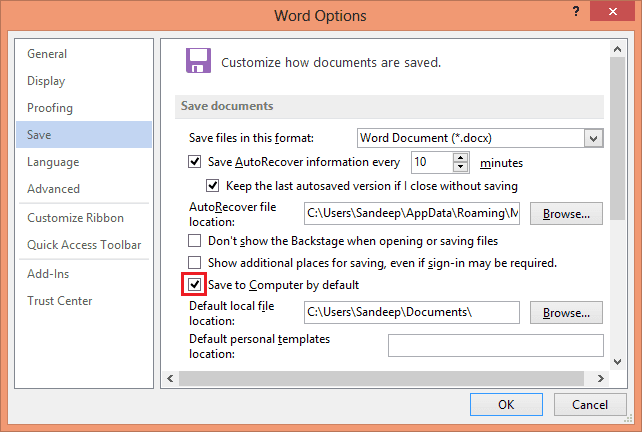Viewport: 642px width, 432px height.
Task: Click the vertical scrollbar thumb
Action: (617, 138)
